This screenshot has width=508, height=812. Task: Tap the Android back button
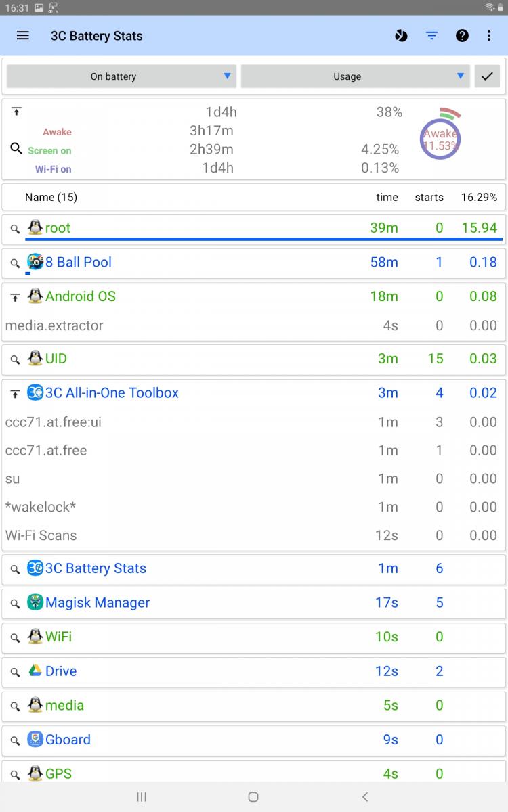pyautogui.click(x=365, y=797)
